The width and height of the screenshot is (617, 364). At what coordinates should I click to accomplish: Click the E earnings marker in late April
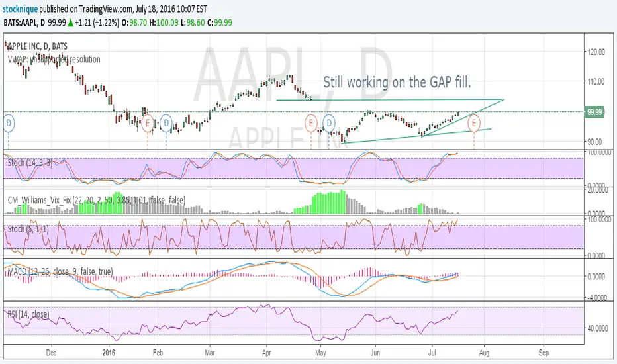point(311,123)
